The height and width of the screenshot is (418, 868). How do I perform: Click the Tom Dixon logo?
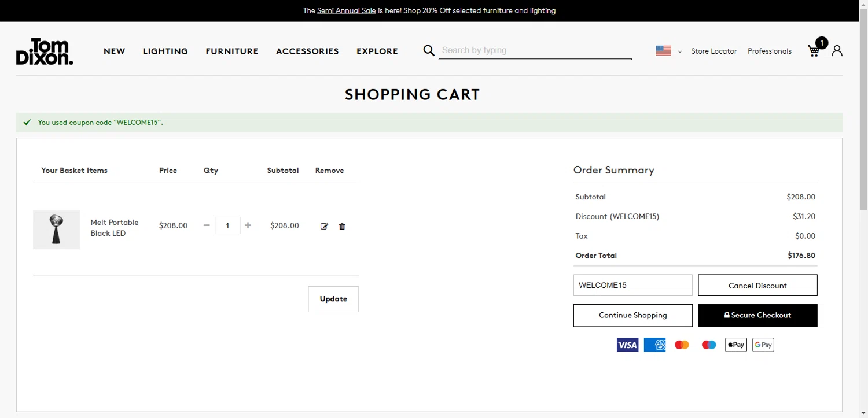(45, 51)
